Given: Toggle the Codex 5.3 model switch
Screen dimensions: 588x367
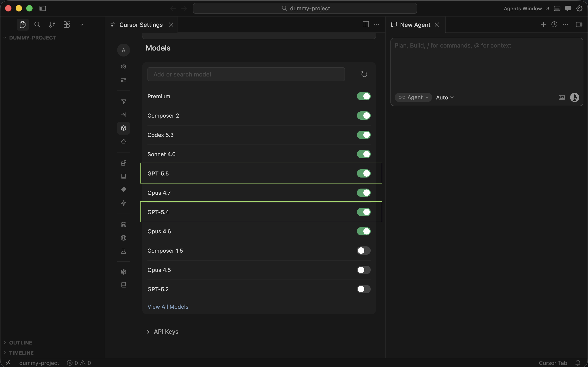Looking at the screenshot, I should (x=364, y=135).
